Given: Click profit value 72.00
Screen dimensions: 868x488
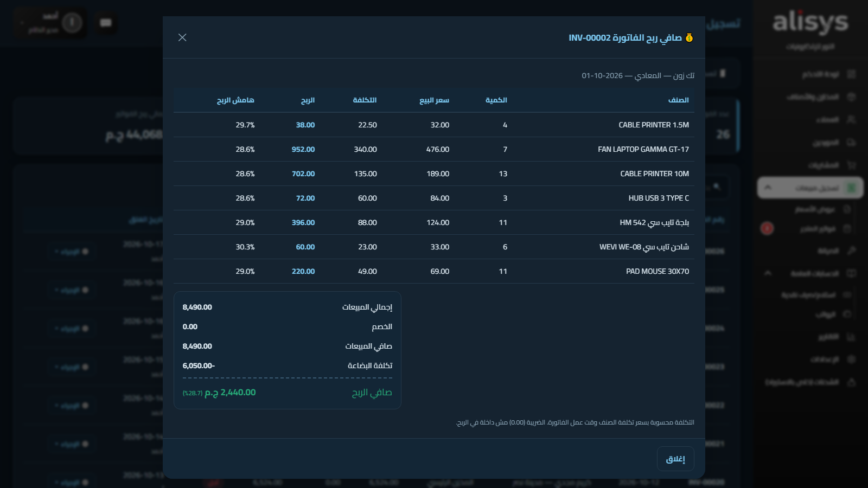Looking at the screenshot, I should tap(305, 198).
